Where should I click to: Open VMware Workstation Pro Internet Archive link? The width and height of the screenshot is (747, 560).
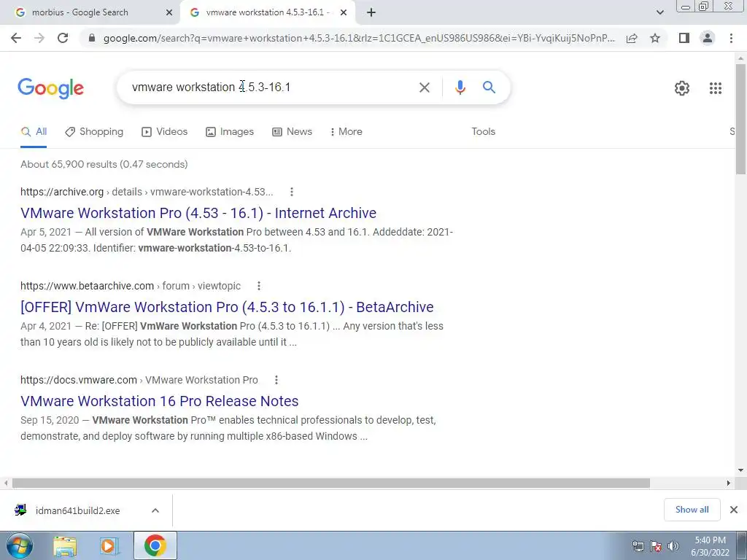[198, 213]
